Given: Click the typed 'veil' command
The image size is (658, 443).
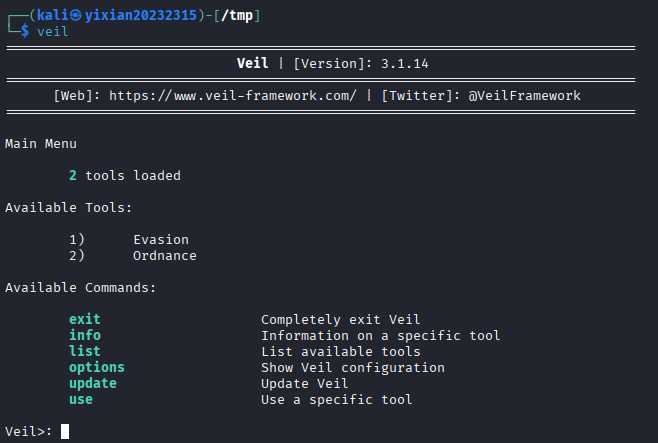Looking at the screenshot, I should 53,32.
